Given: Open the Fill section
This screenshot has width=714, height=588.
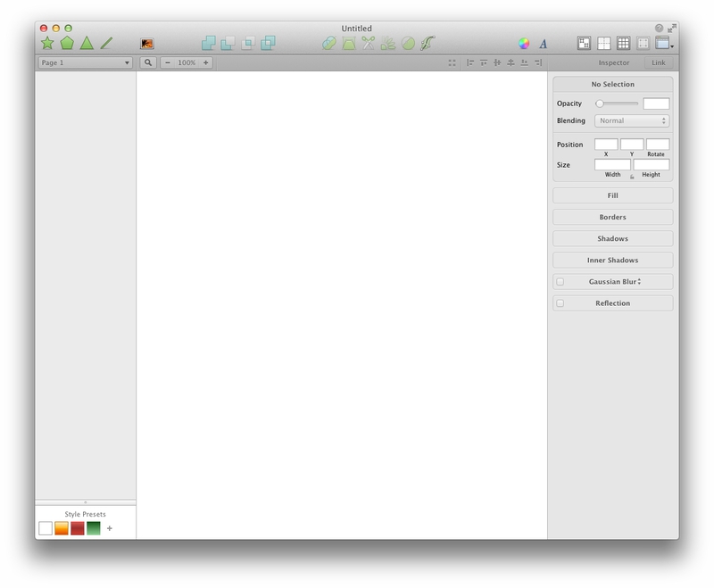Looking at the screenshot, I should coord(613,195).
